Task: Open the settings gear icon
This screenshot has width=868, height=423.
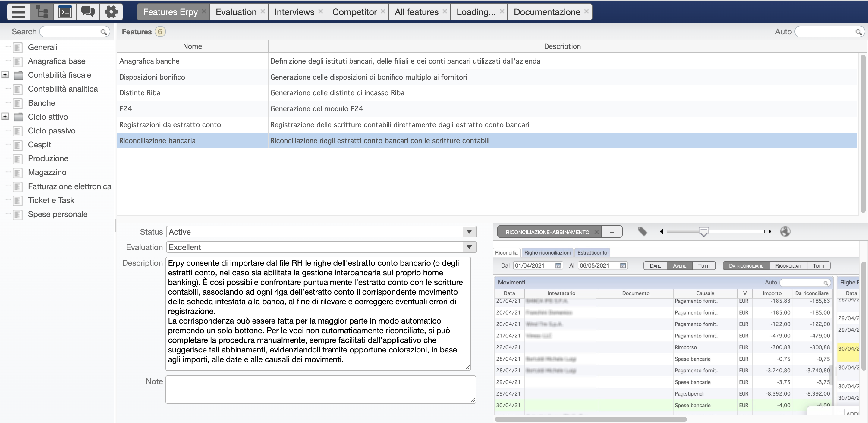Action: [x=111, y=12]
